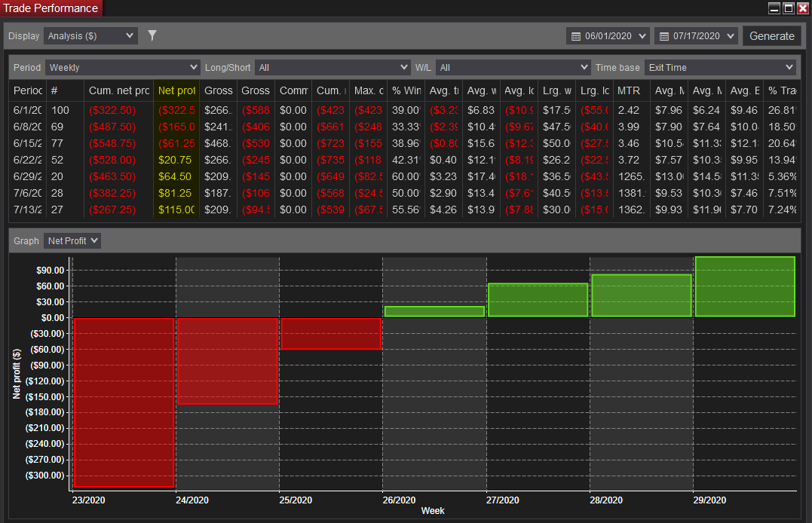Open the Graph Net Profit dropdown

click(72, 241)
